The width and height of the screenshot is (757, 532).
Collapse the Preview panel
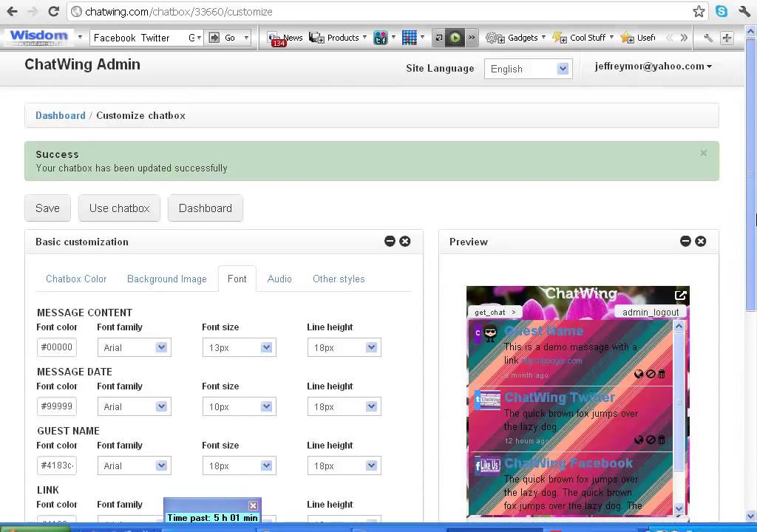click(x=685, y=241)
